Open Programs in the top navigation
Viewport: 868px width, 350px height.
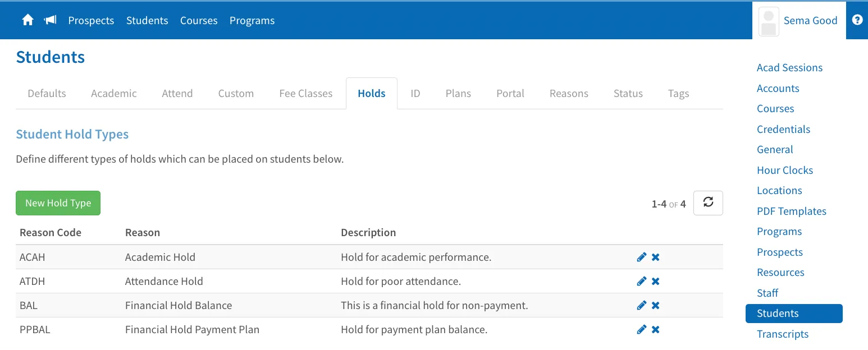point(252,20)
